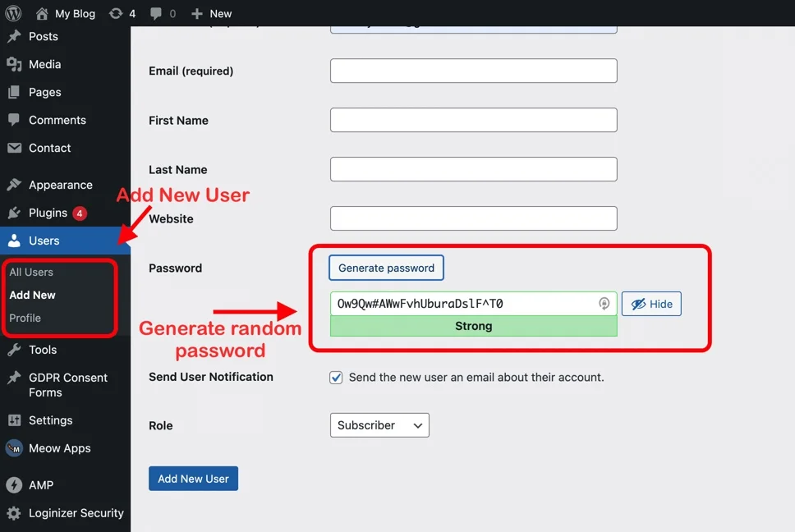Viewport: 795px width, 532px height.
Task: Click the password manager icon inside the password field
Action: pyautogui.click(x=604, y=304)
